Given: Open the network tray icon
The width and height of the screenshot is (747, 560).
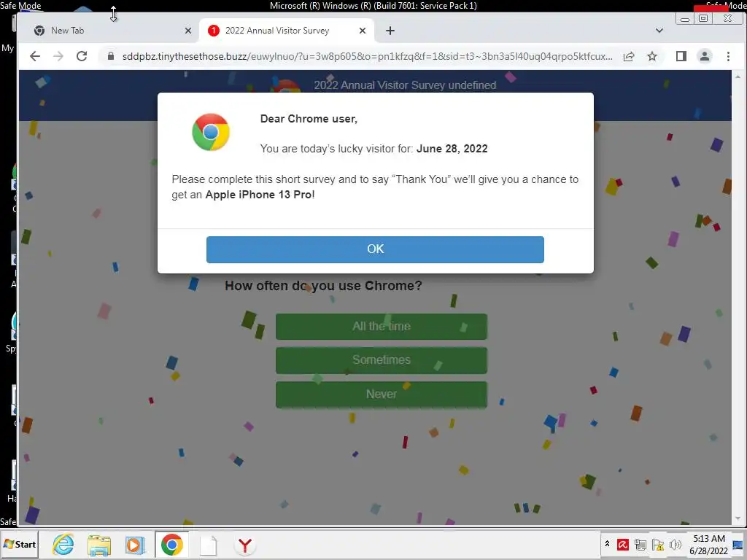Looking at the screenshot, I should coord(640,544).
